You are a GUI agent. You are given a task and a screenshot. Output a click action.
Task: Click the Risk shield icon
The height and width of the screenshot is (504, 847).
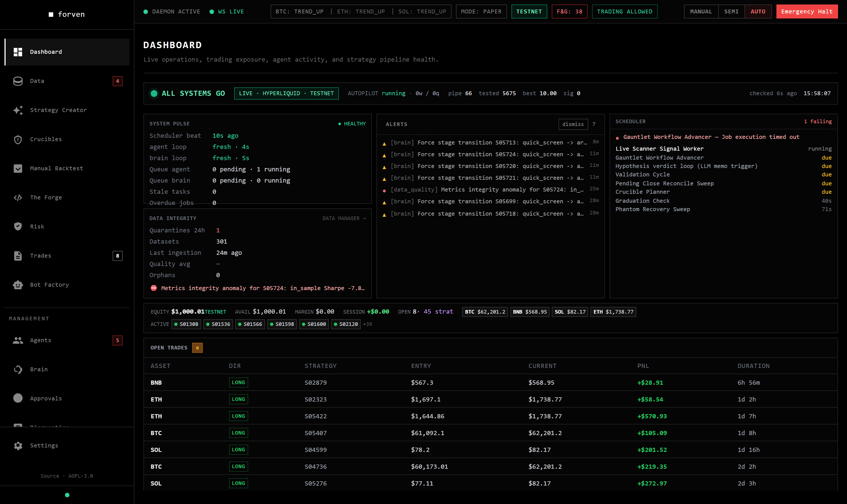click(18, 227)
